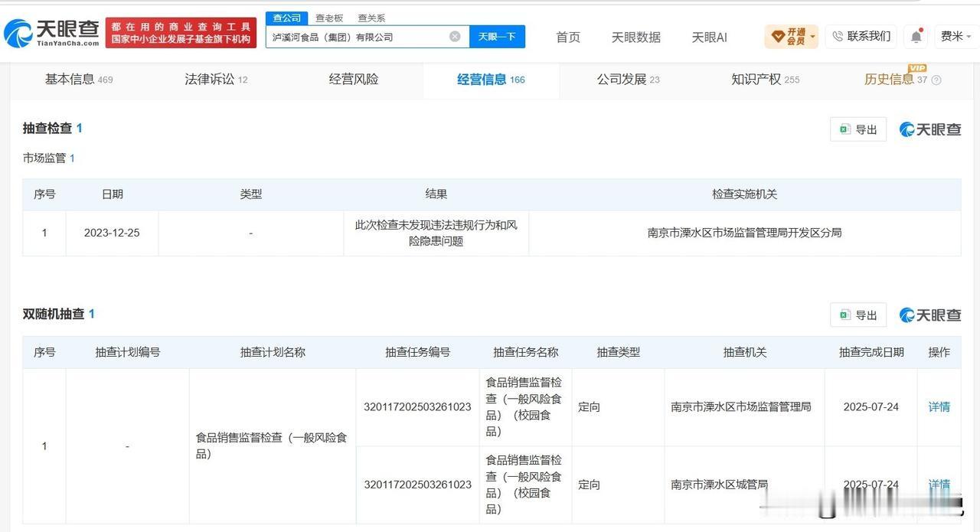Image resolution: width=980 pixels, height=532 pixels.
Task: Open 公司发展 tab
Action: click(x=628, y=79)
